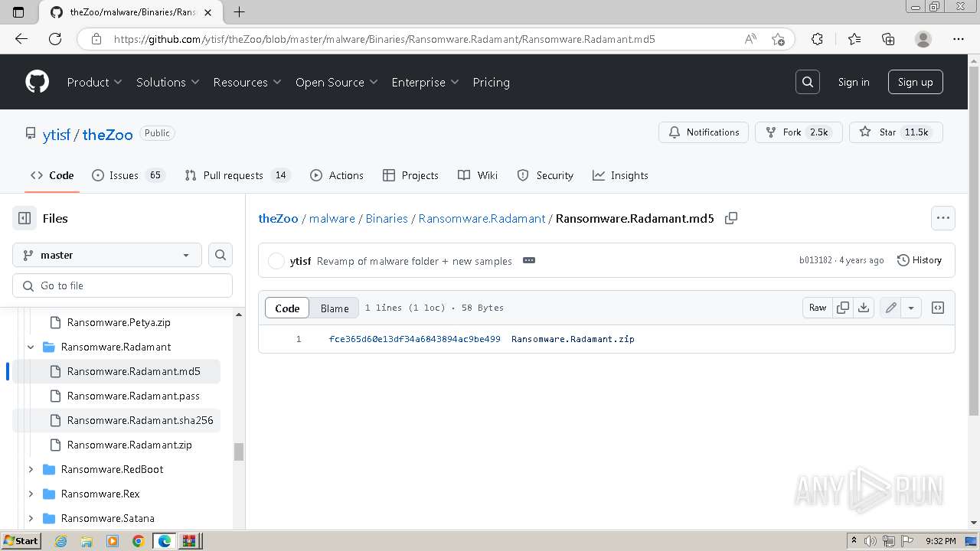Open Edge taskbar icon
The image size is (980, 551).
click(164, 541)
